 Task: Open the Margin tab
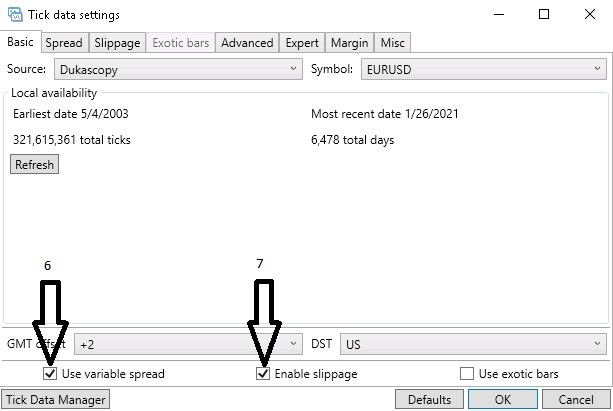coord(350,43)
